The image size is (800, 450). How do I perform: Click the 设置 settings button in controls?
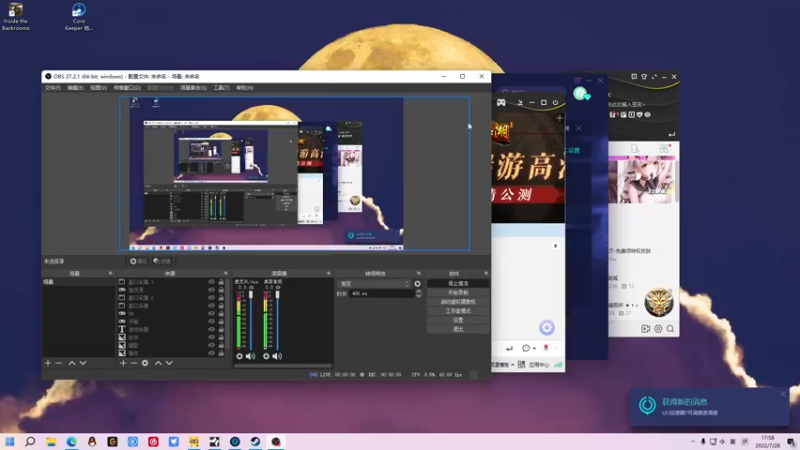pos(458,320)
